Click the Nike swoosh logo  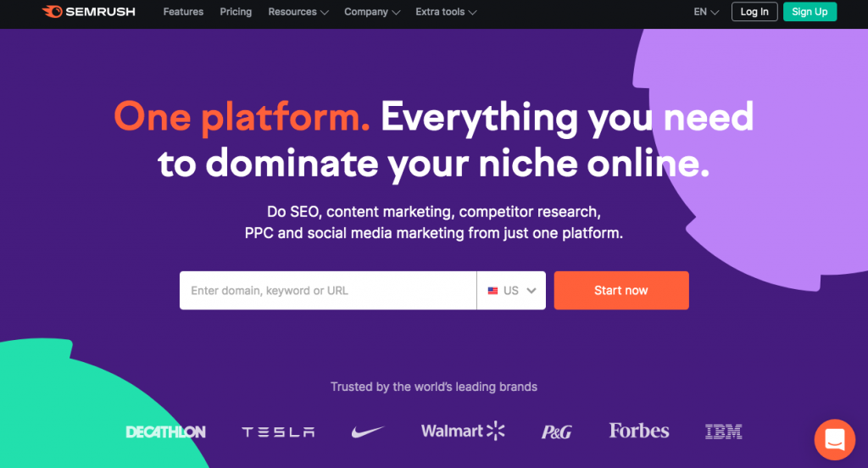[368, 432]
